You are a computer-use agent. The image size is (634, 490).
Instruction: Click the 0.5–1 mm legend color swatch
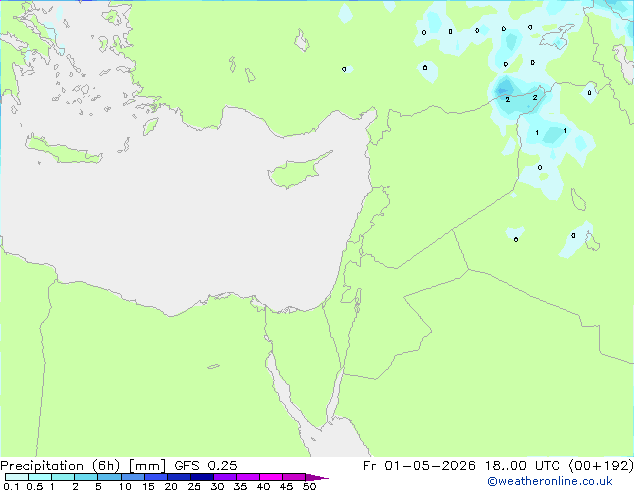point(40,477)
